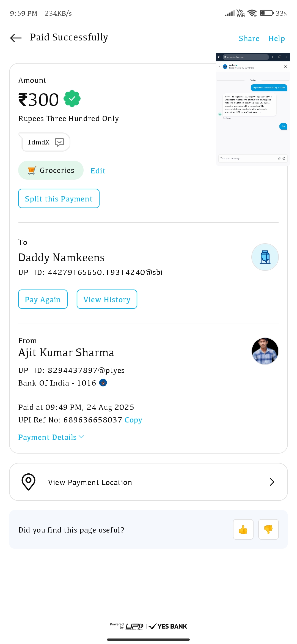Tap the Groceries category chip
The image size is (297, 644).
(x=51, y=170)
